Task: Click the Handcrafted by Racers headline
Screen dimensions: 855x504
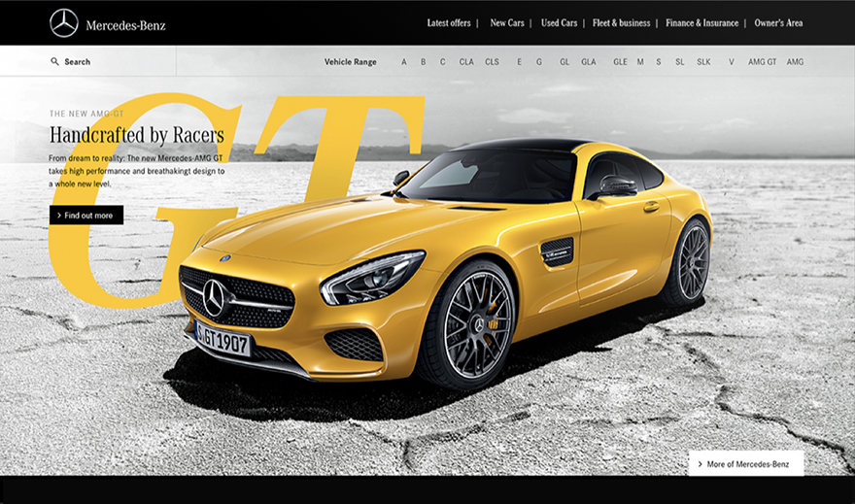Action: (x=137, y=135)
